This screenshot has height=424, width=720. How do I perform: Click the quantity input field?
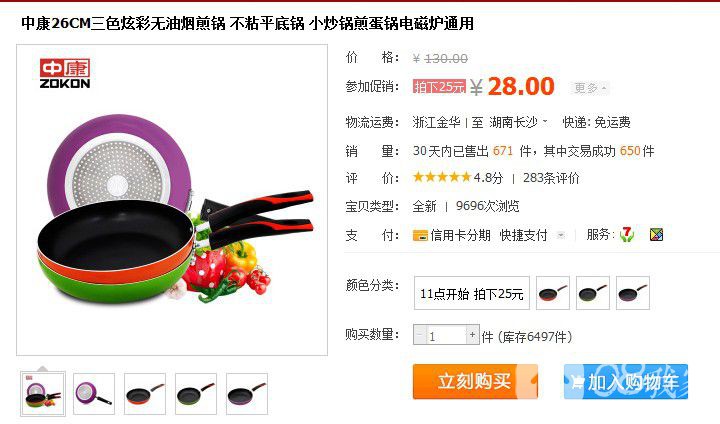pyautogui.click(x=446, y=335)
